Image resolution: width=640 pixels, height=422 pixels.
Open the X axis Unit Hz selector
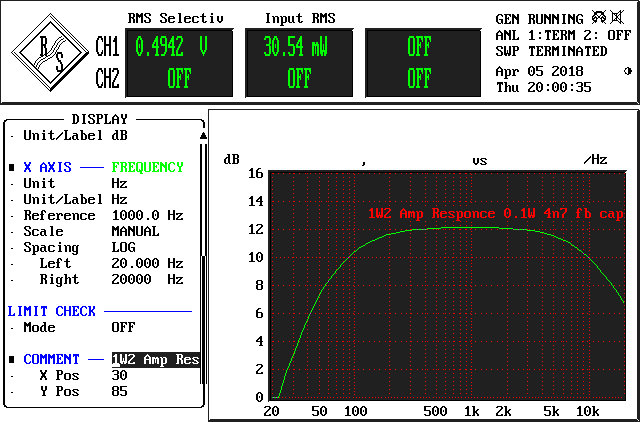coord(119,184)
